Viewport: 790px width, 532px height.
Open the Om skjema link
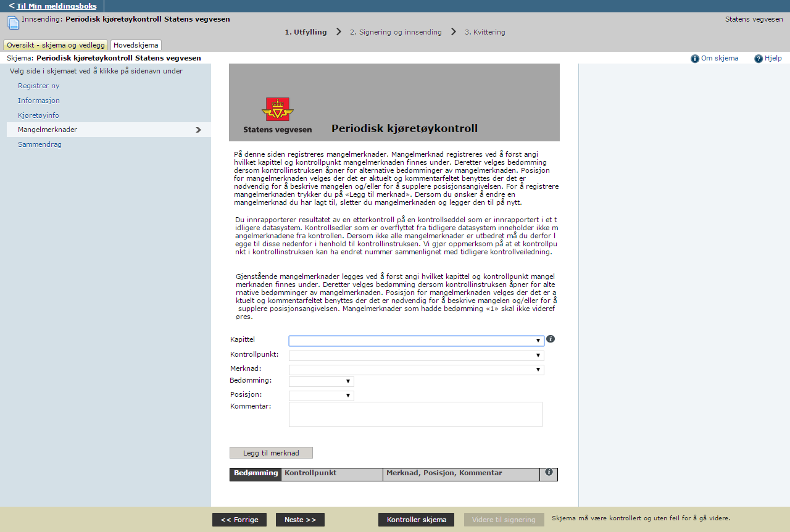720,58
